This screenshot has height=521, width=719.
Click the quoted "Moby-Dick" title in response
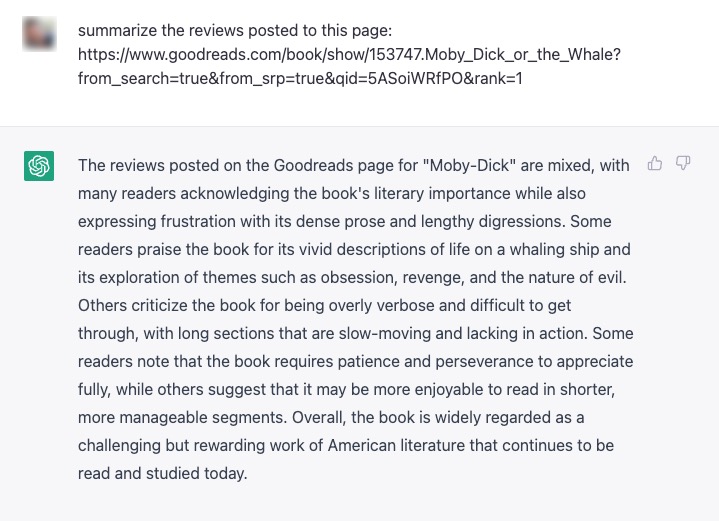tap(469, 166)
